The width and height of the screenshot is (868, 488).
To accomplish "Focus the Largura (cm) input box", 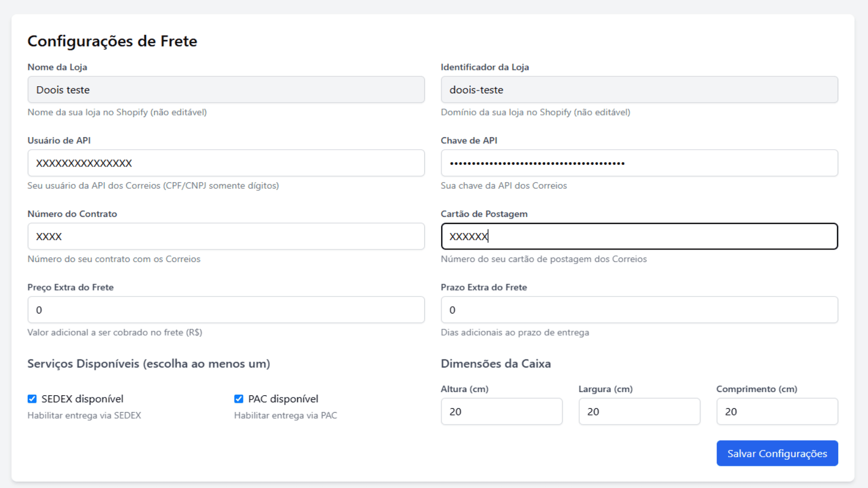I will pyautogui.click(x=639, y=412).
